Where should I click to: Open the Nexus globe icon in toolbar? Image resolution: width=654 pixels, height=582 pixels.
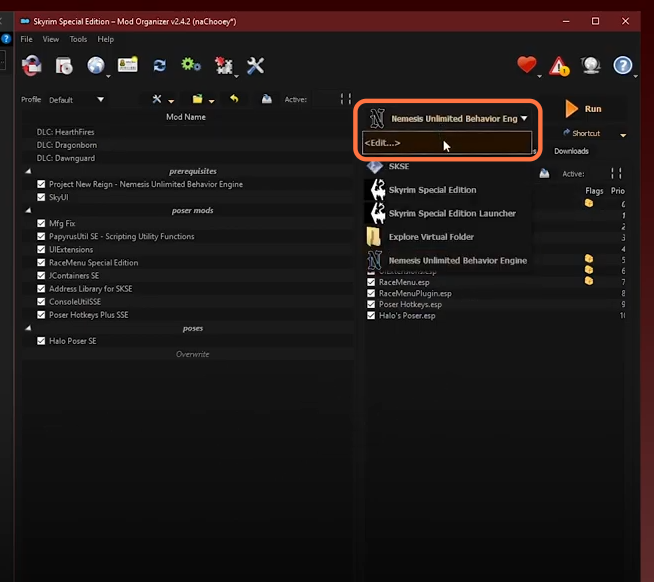pyautogui.click(x=96, y=66)
